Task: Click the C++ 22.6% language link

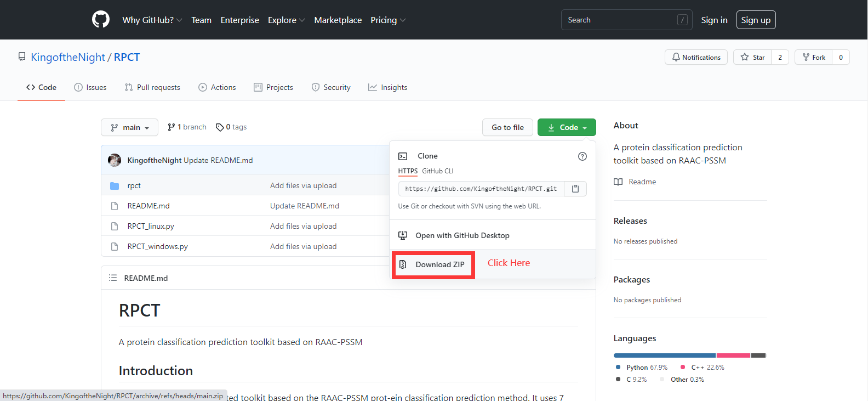Action: click(x=703, y=368)
